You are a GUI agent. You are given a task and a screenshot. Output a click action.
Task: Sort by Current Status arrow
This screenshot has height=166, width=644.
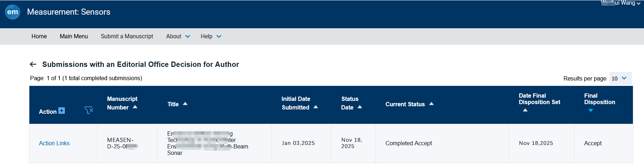(431, 104)
